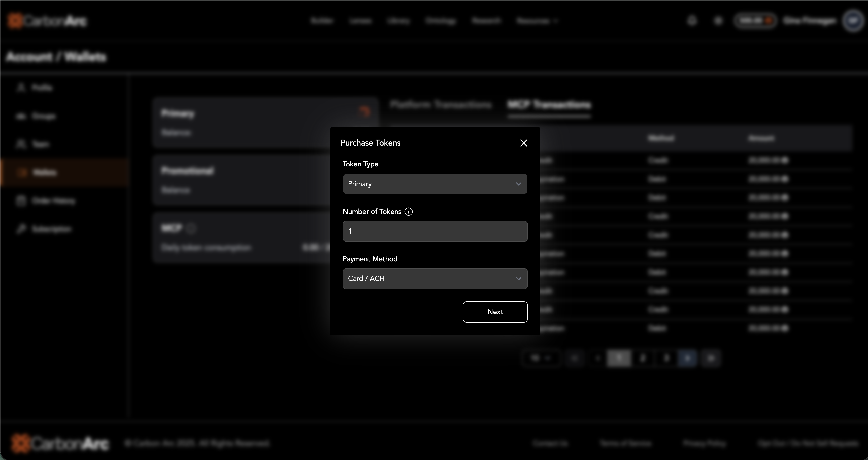Click the CarbonArc logo in header
This screenshot has height=460, width=868.
47,21
